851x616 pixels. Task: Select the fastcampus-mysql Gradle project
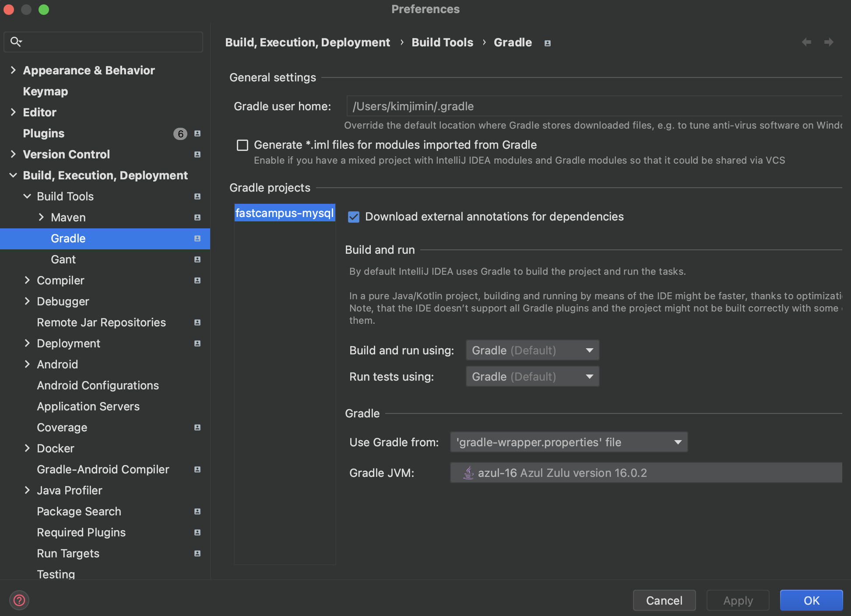coord(285,213)
